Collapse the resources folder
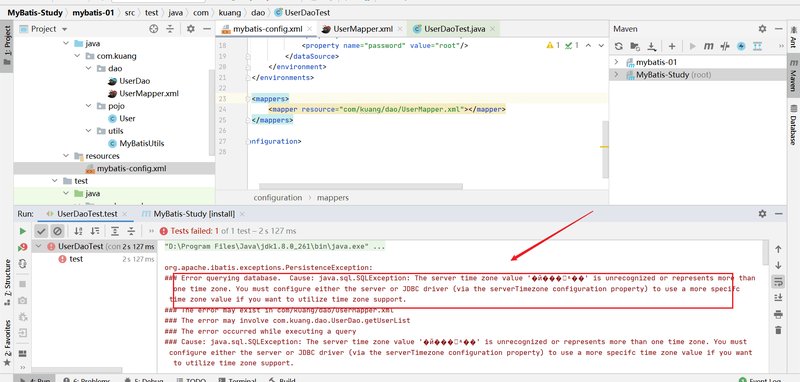 point(66,156)
